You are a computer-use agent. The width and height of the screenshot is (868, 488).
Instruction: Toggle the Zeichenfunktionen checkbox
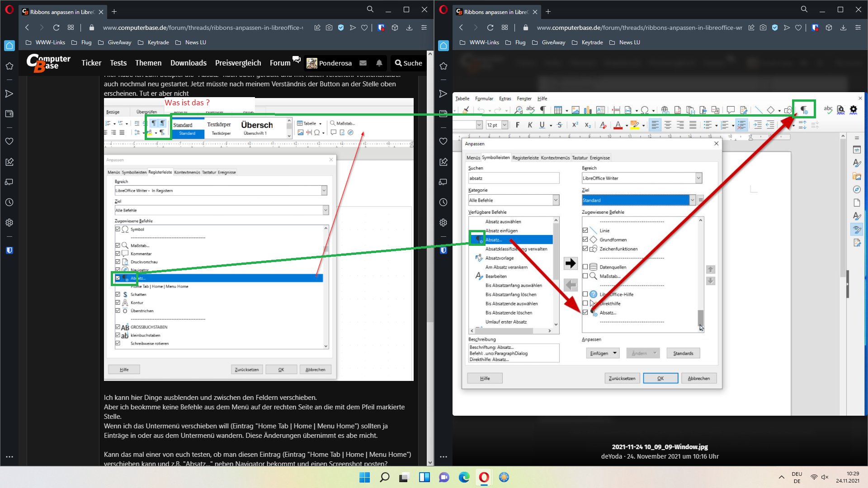(585, 249)
